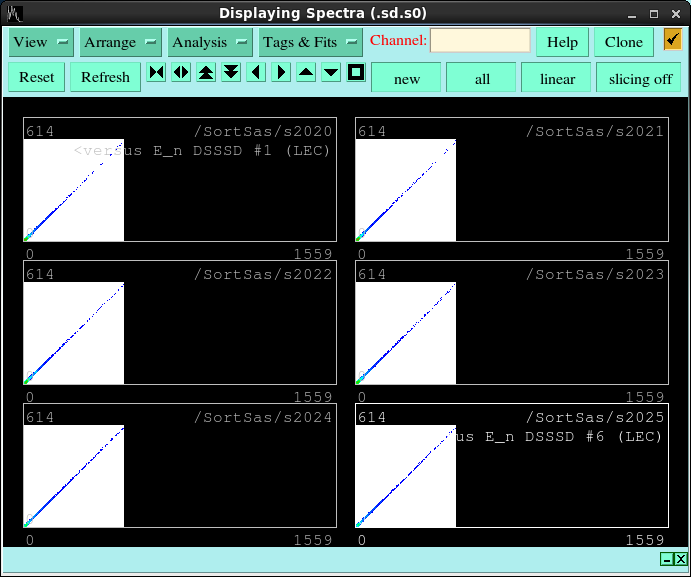Click the double up arrow icon

point(206,72)
